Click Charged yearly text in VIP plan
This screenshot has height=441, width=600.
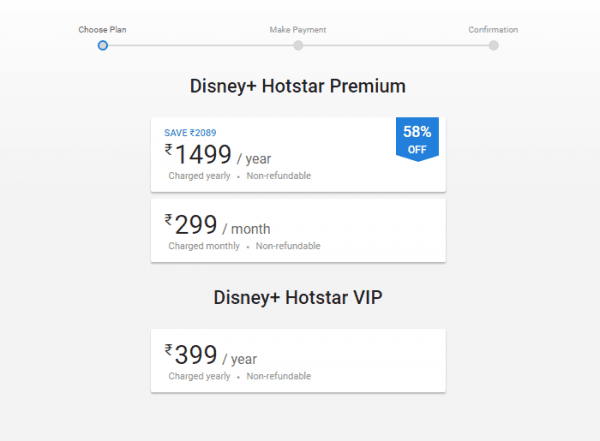199,376
